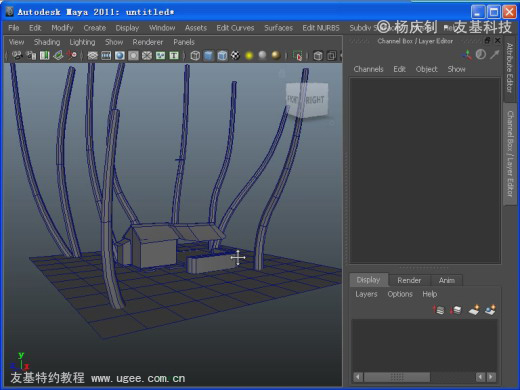Open the File menu
Image resolution: width=520 pixels, height=390 pixels.
(x=14, y=28)
